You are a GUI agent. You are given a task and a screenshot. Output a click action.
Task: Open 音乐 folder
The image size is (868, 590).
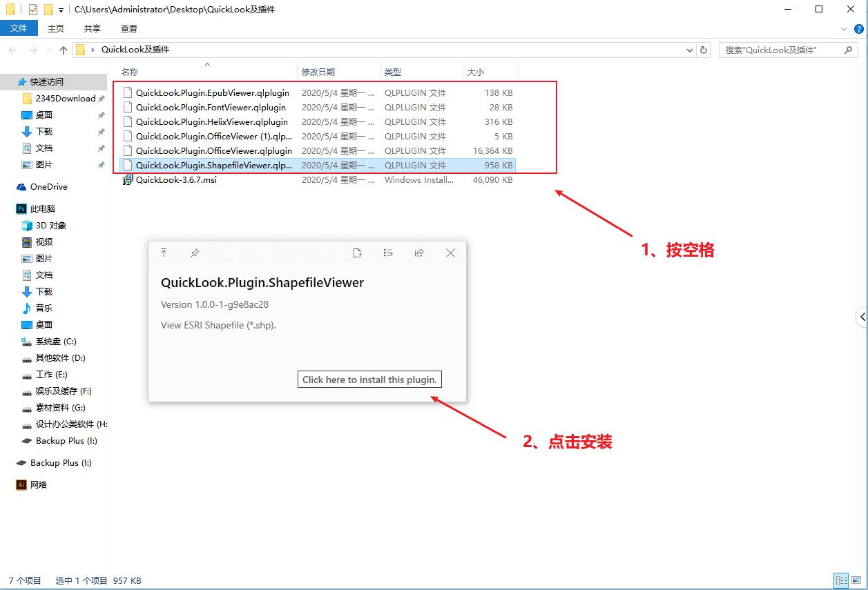44,308
